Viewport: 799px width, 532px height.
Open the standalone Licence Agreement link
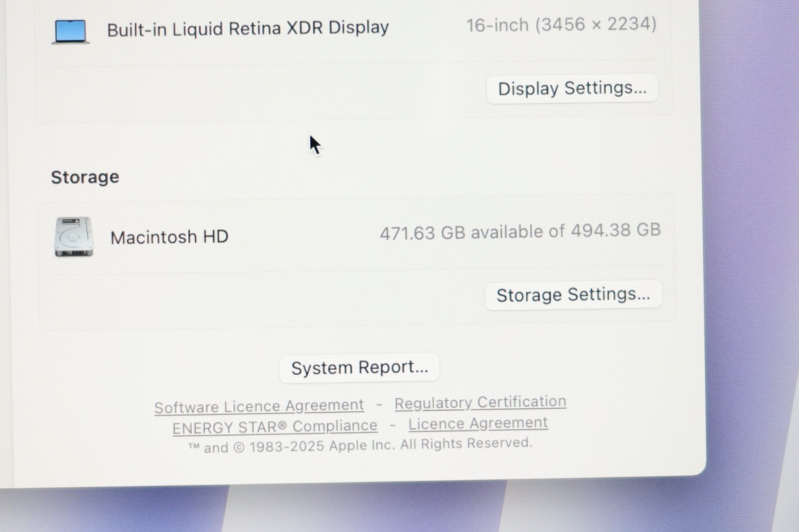tap(478, 423)
